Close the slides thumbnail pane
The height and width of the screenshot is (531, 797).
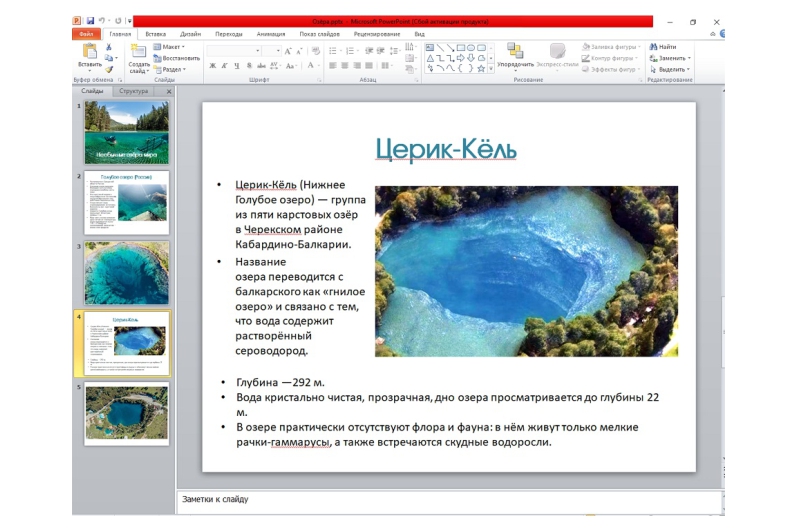pos(169,91)
